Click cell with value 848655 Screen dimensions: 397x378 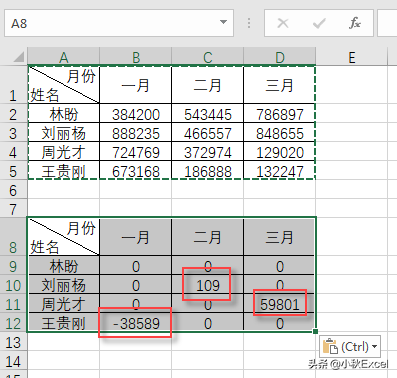[280, 132]
